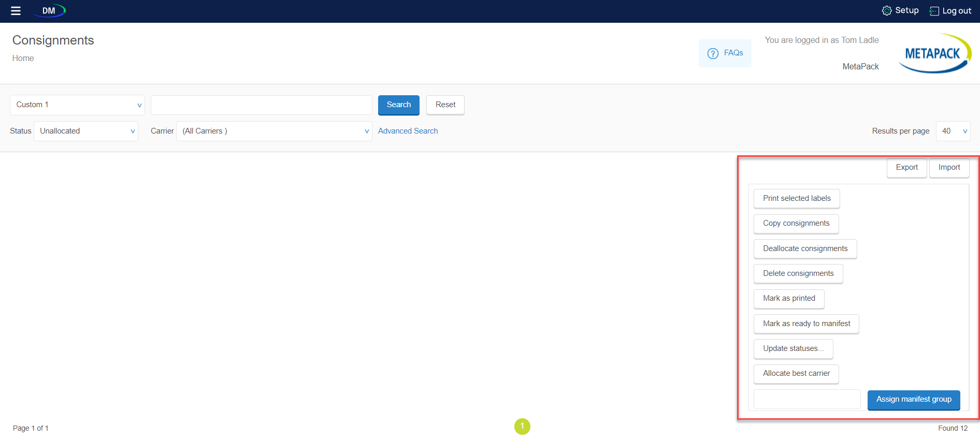Viewport: 980px width, 440px height.
Task: Click Copy consignments button
Action: (x=796, y=224)
